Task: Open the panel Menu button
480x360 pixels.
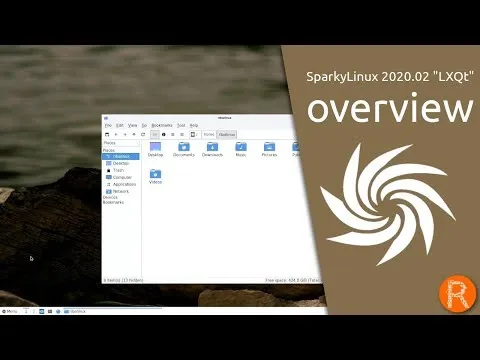Action: coord(10,311)
